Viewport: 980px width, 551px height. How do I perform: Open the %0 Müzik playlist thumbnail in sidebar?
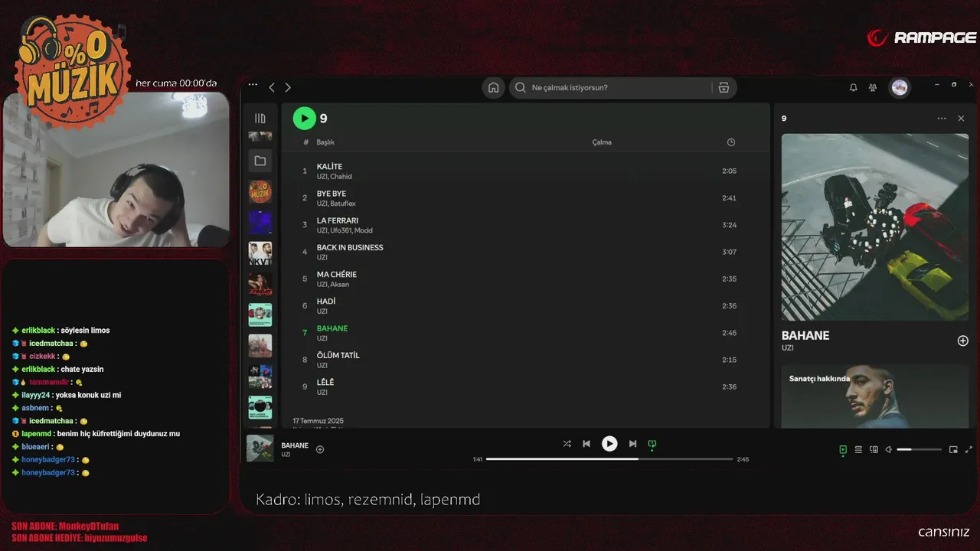tap(260, 191)
